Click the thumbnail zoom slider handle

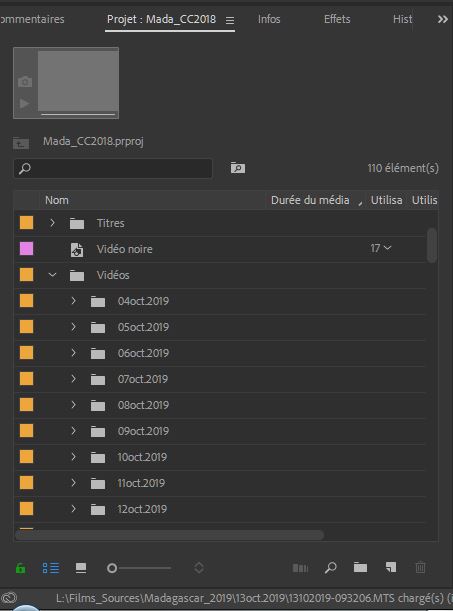click(x=112, y=568)
